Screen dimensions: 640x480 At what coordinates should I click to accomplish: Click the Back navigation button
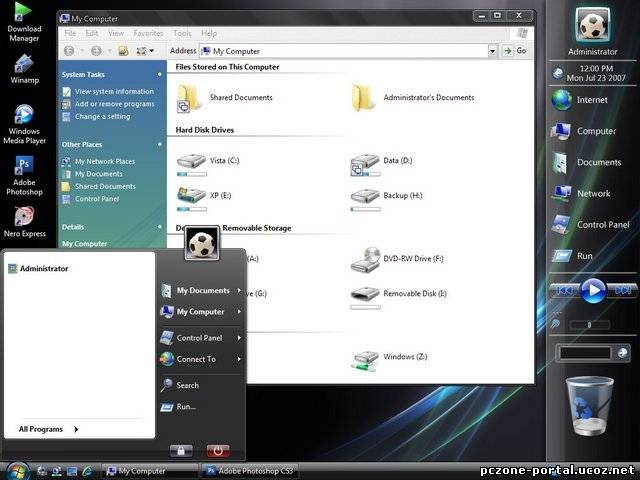[x=69, y=51]
